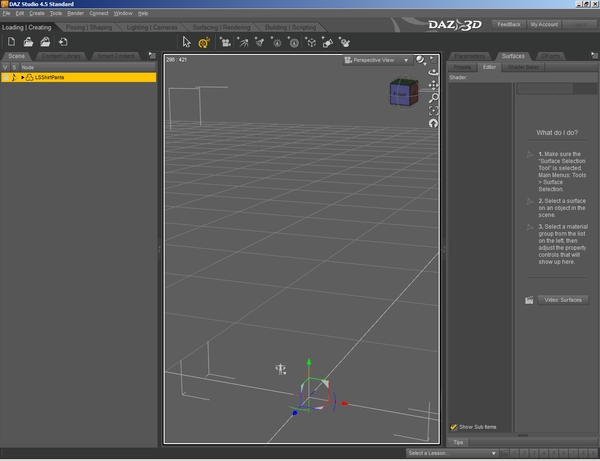Click the Create Linear Point Light icon
Screen dimensions: 600x461
pos(293,42)
